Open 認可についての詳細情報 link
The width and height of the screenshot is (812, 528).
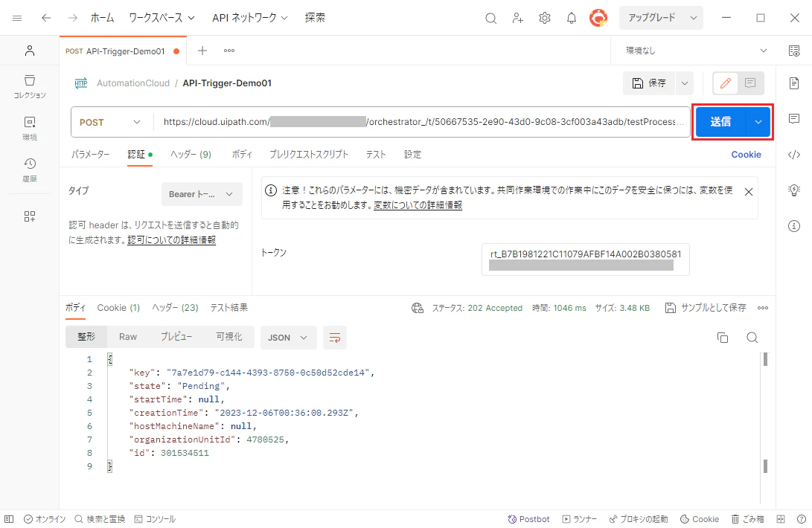click(171, 240)
